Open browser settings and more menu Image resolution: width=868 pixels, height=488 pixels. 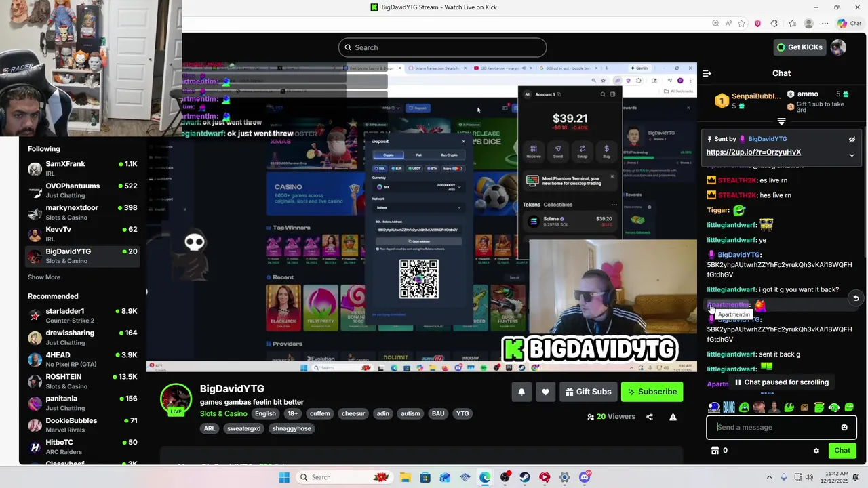tap(826, 24)
